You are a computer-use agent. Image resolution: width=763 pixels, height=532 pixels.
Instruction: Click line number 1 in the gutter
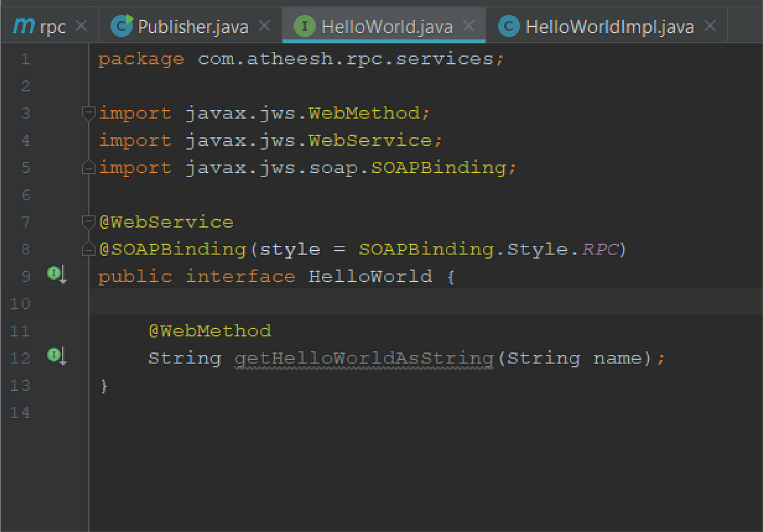[x=25, y=59]
